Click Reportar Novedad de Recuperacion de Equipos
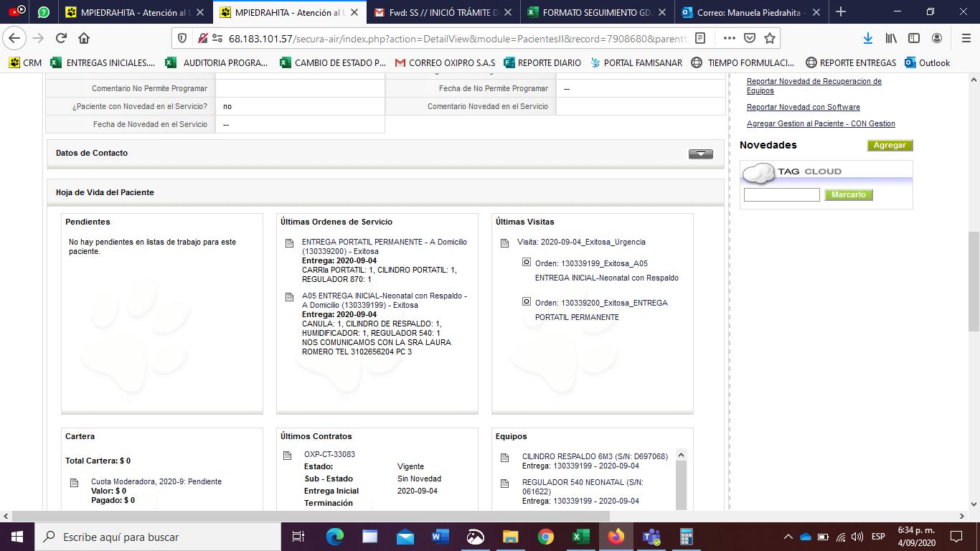 coord(814,86)
